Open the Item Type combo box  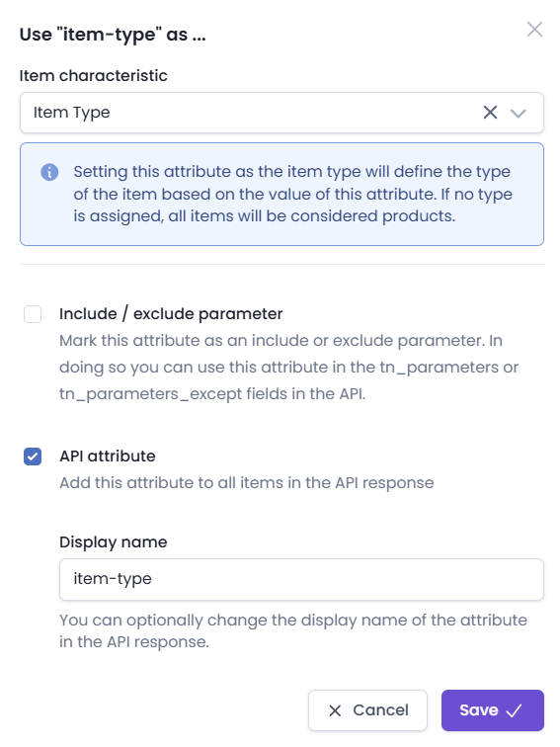[281, 113]
